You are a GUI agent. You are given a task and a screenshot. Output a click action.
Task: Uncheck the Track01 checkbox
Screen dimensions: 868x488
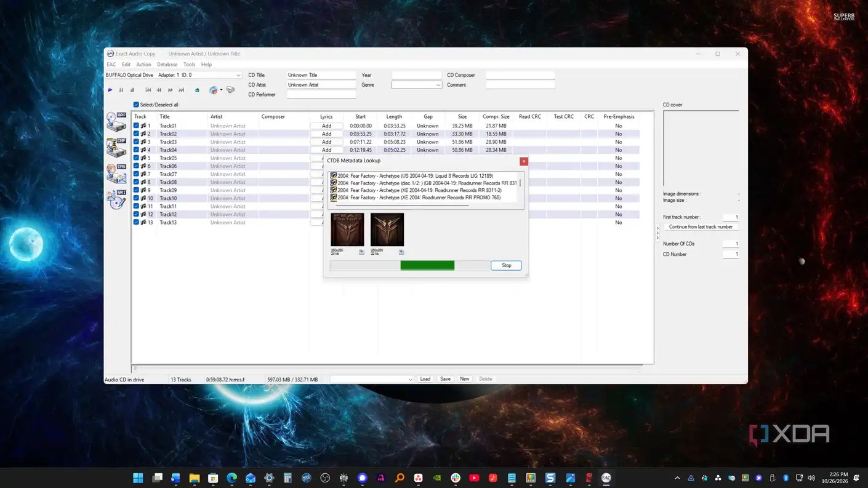click(x=136, y=126)
